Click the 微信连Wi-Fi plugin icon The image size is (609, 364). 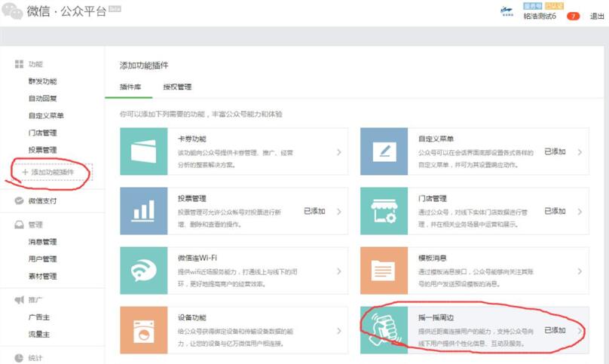tap(143, 269)
